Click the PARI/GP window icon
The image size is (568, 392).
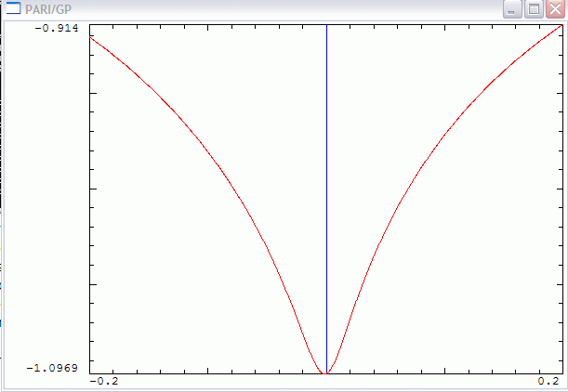(x=13, y=8)
